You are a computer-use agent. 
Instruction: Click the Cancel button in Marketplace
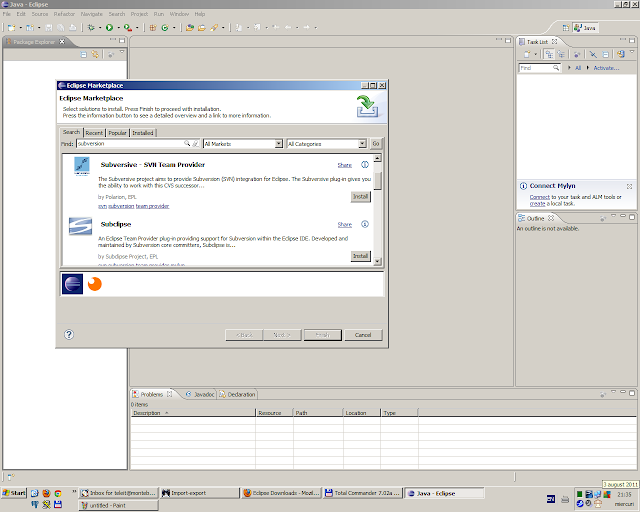tap(363, 335)
